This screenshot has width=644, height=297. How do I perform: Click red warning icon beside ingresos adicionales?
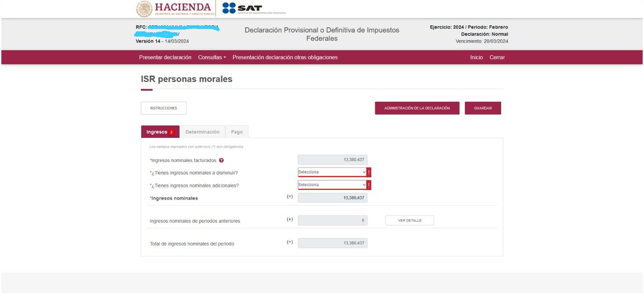(x=369, y=185)
